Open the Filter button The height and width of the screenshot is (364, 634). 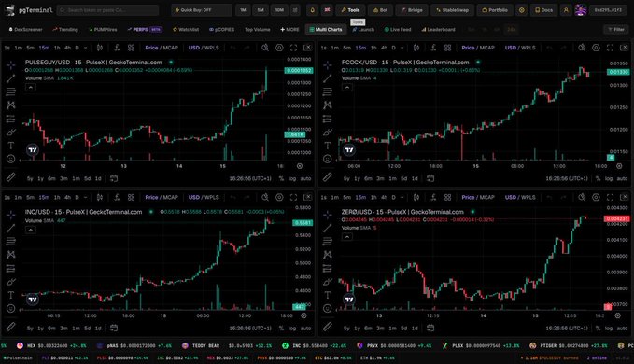[x=616, y=30]
